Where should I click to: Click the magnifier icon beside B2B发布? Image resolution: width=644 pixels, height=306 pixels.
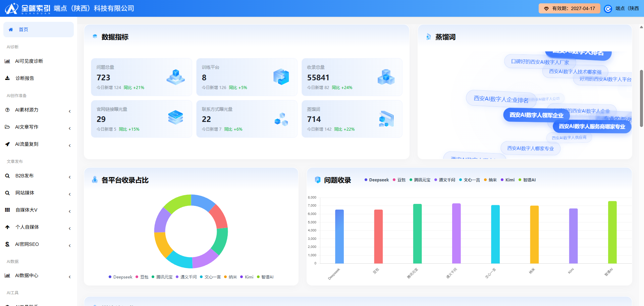(7, 176)
